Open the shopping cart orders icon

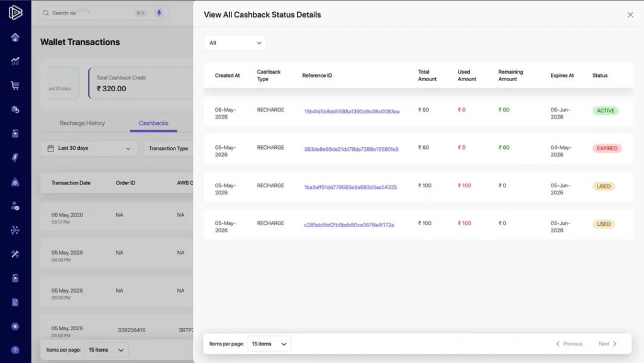click(15, 86)
